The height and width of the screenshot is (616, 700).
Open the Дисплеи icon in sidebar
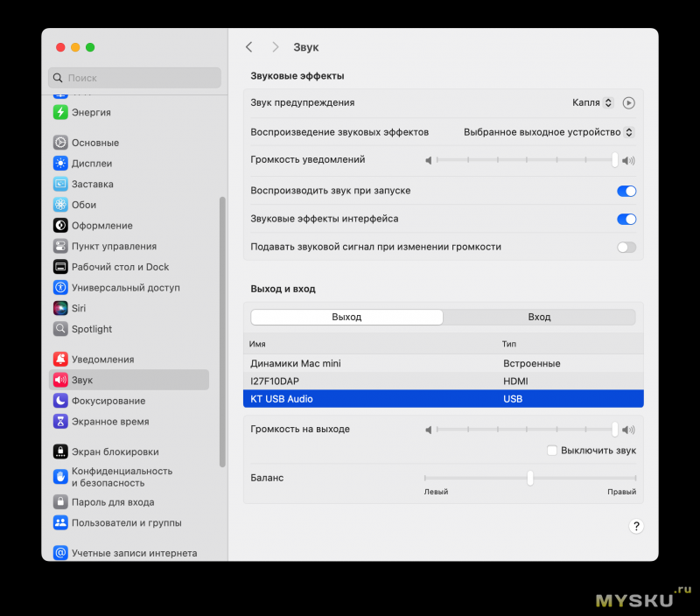(60, 163)
